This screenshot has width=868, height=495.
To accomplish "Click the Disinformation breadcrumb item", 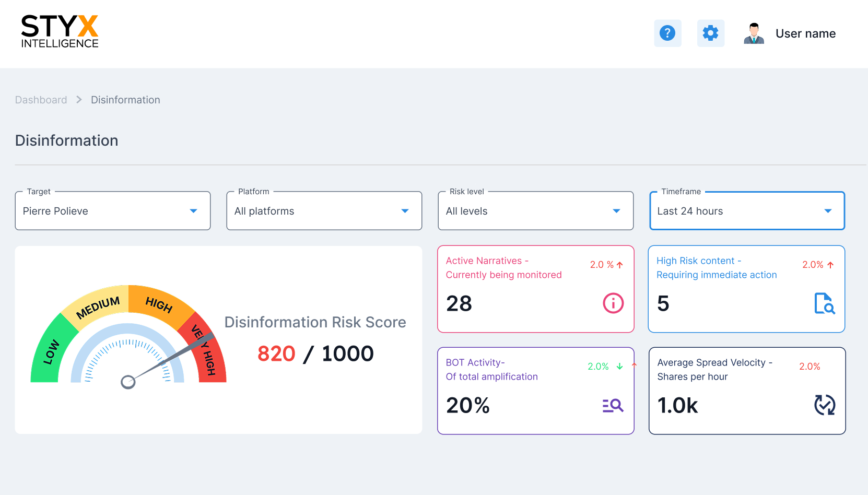I will coord(125,100).
